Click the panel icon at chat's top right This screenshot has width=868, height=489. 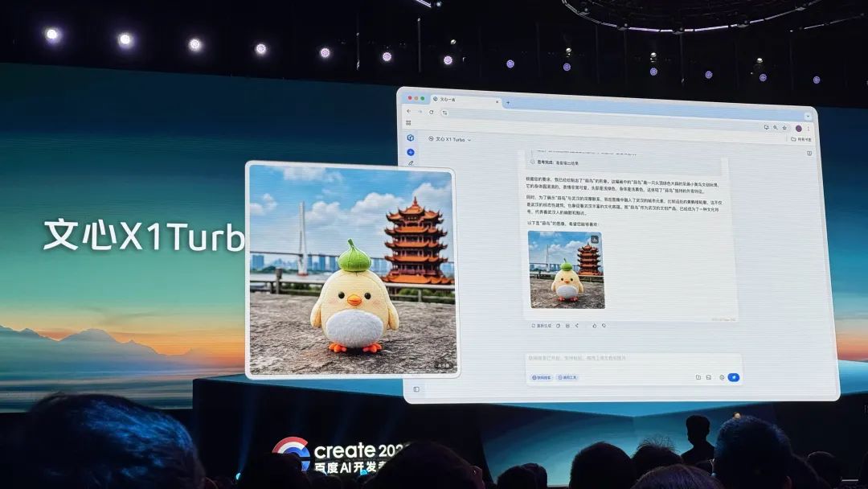(809, 154)
